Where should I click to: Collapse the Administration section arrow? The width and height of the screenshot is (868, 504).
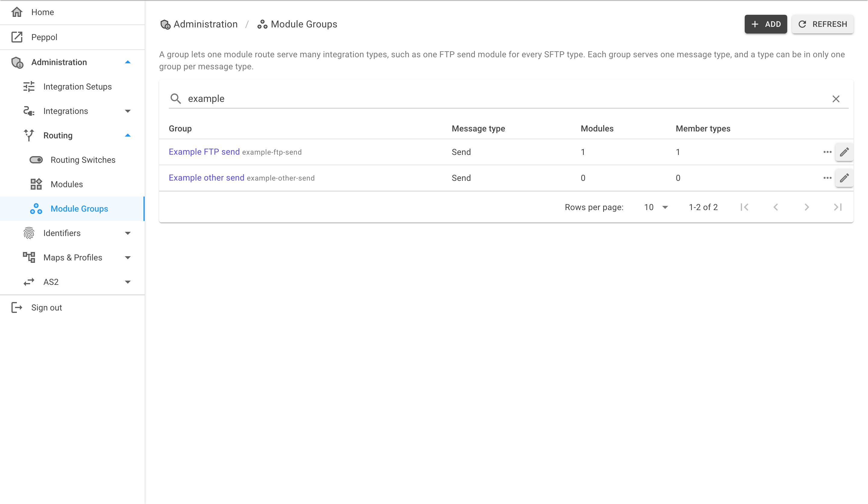[128, 62]
